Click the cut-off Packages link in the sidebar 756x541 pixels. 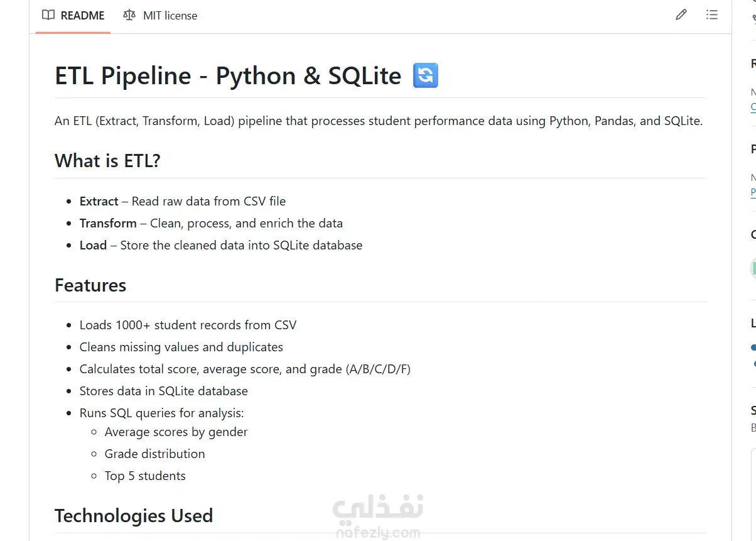point(753,193)
